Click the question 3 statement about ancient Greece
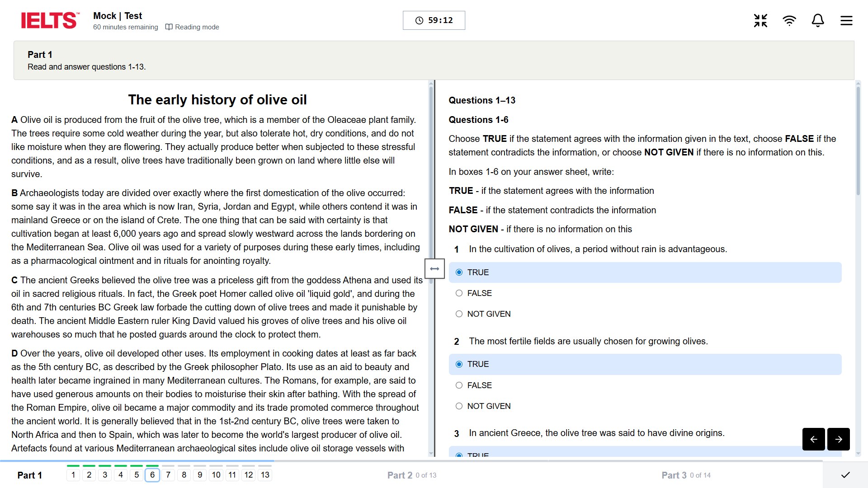868x488 pixels. tap(597, 433)
